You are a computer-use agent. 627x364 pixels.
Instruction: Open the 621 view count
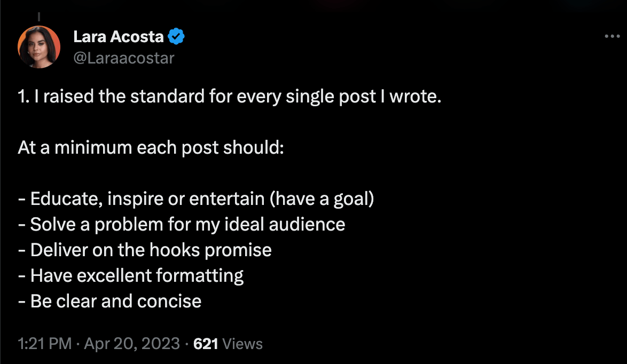[206, 344]
